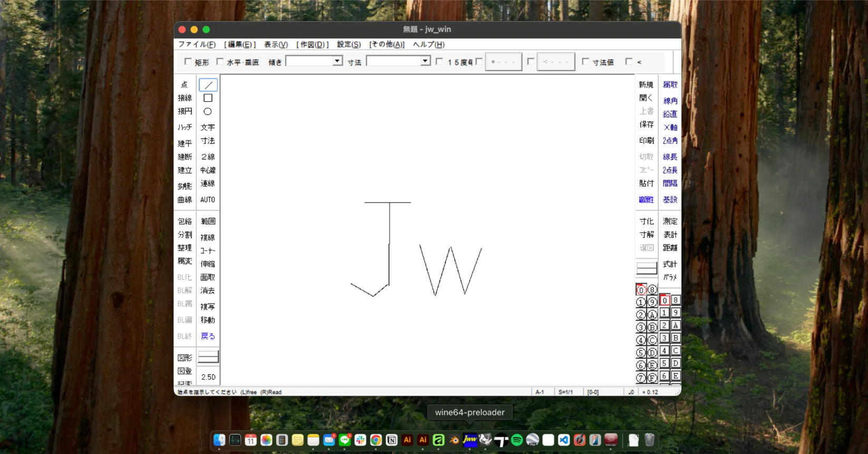Click the A-1 paper size indicator
Viewport: 868px width, 454px height.
(x=540, y=392)
